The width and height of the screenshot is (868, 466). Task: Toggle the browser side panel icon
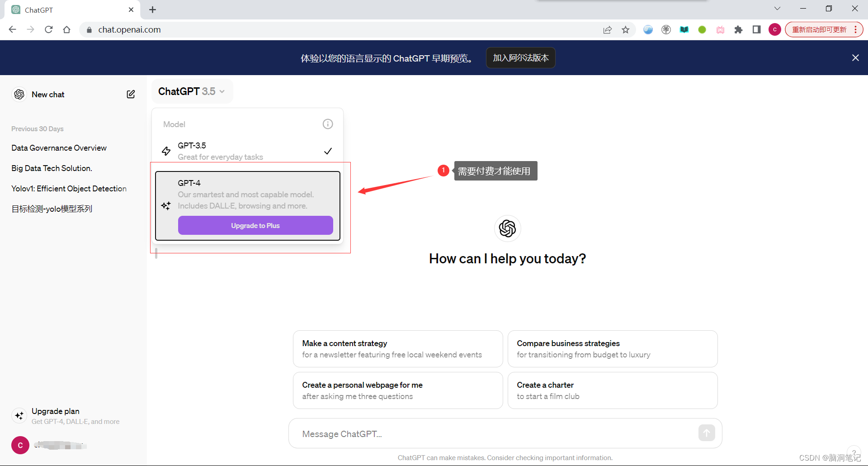point(757,29)
